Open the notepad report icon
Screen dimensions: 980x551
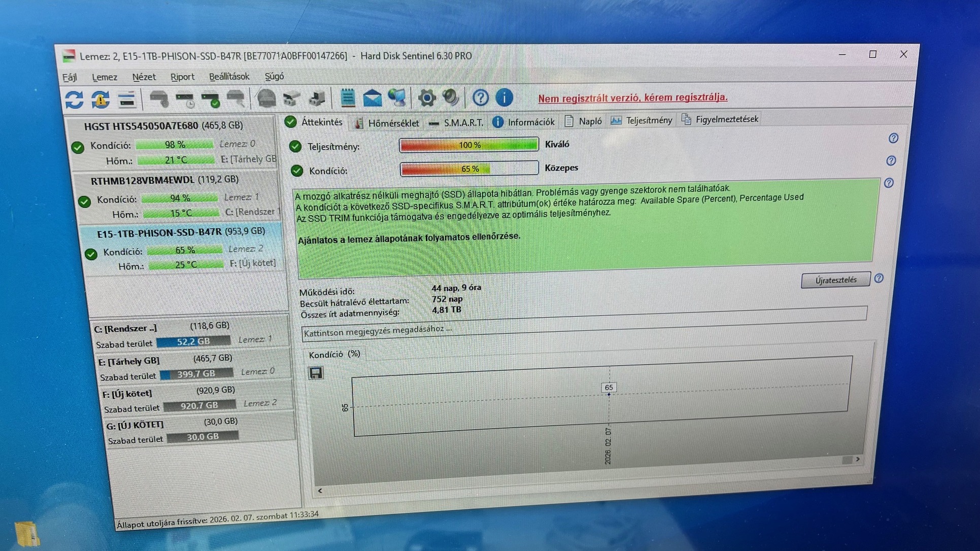click(x=348, y=98)
